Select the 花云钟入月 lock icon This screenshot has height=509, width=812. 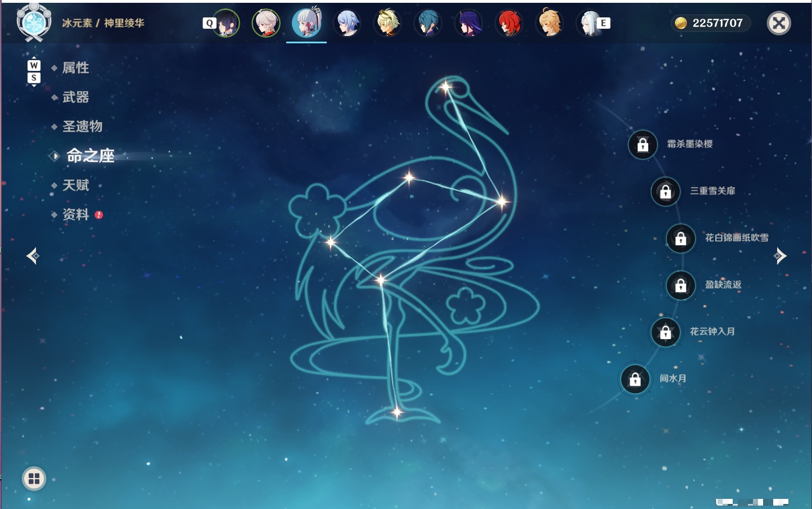[x=666, y=332]
